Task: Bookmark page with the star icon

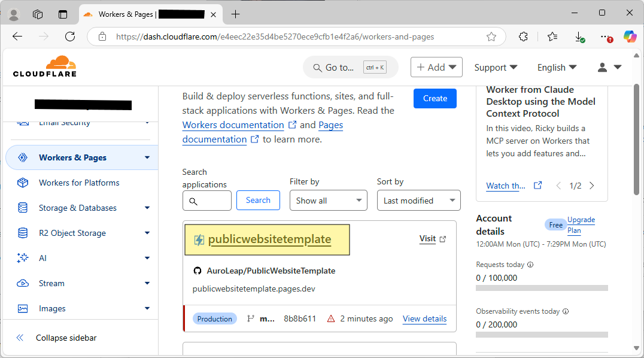Action: coord(491,37)
